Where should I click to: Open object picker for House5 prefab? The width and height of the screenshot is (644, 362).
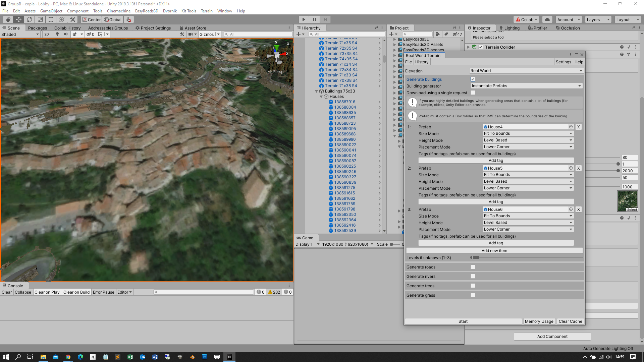click(571, 168)
